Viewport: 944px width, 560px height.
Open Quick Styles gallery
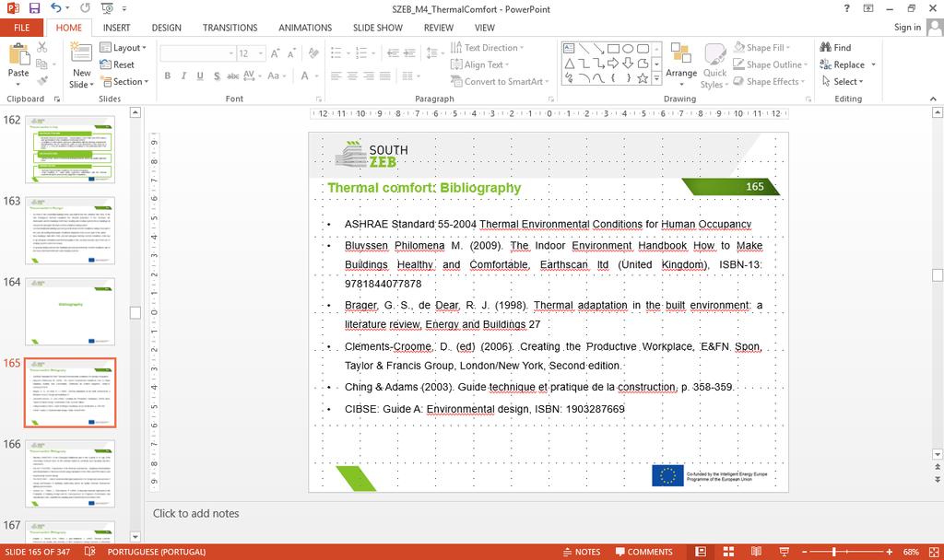coord(714,65)
